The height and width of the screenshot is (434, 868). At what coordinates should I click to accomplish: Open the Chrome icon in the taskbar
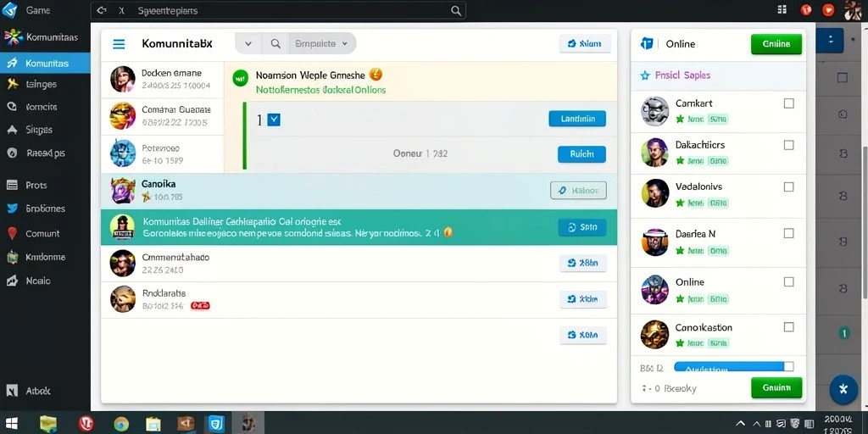tap(121, 424)
